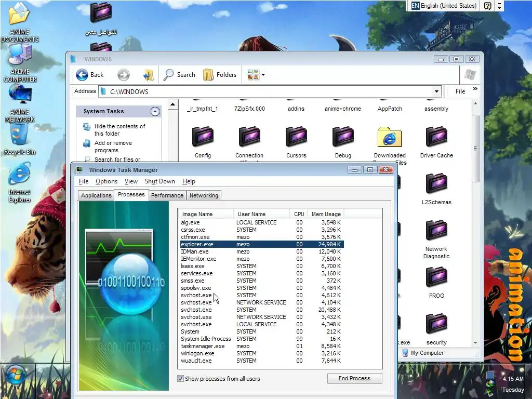
Task: Open the Views icon in explorer toolbar
Action: (x=253, y=75)
